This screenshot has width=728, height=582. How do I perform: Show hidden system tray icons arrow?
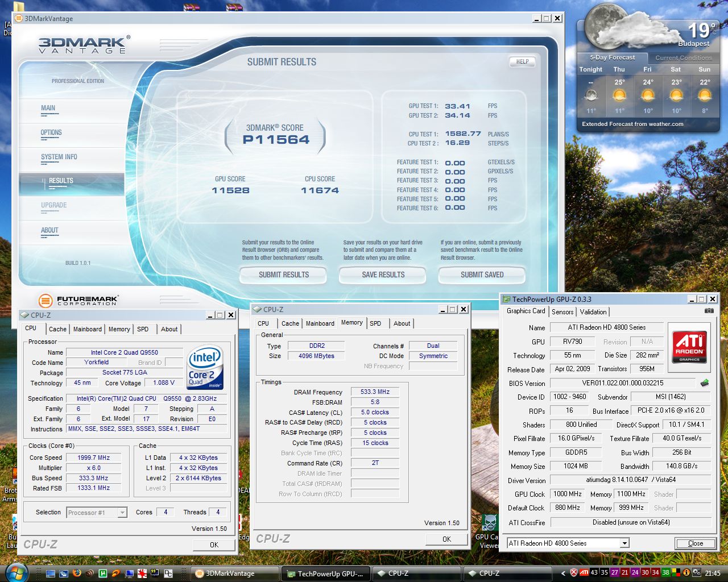pyautogui.click(x=564, y=573)
